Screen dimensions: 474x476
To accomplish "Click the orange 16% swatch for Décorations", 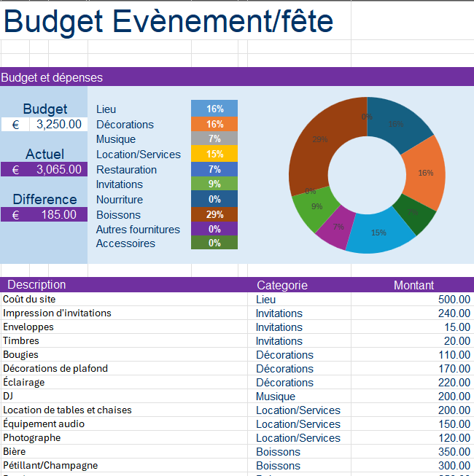I will click(x=214, y=124).
